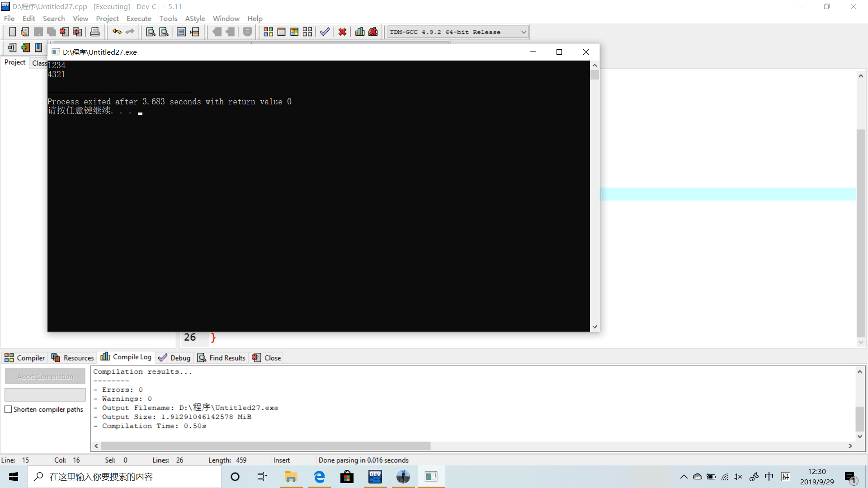Click the Compile & Run toolbar icon
Viewport: 868px width, 488px height.
294,32
